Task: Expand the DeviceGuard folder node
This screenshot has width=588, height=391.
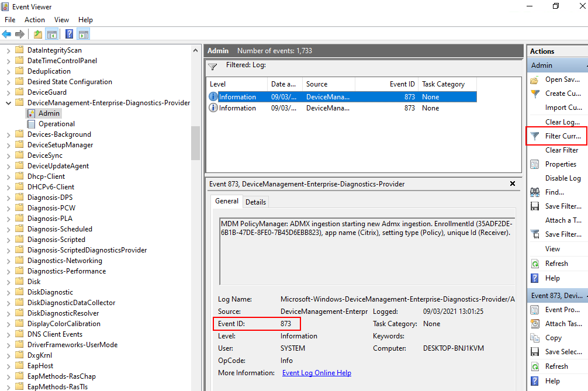Action: pyautogui.click(x=8, y=92)
